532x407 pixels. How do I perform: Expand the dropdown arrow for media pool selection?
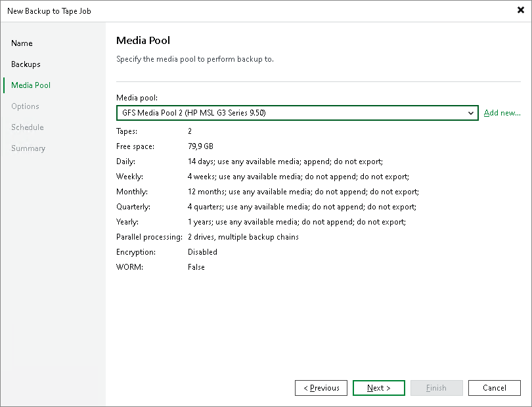point(471,113)
